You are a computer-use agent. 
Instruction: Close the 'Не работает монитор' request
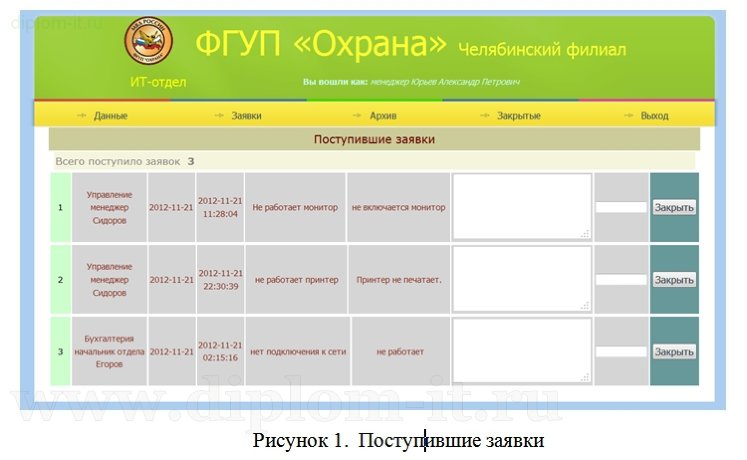pyautogui.click(x=674, y=207)
